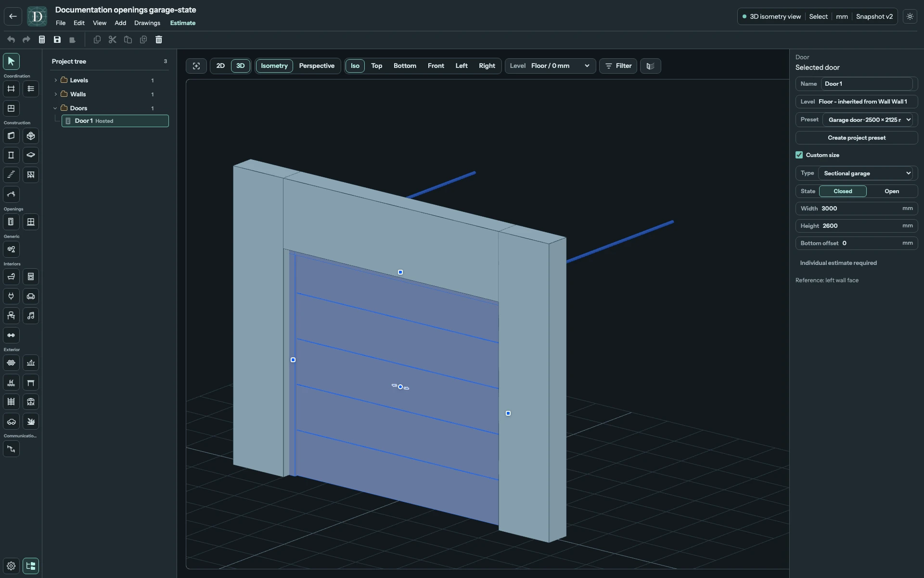Screen dimensions: 924x578
Task: Delete using the trash can icon
Action: pos(159,39)
